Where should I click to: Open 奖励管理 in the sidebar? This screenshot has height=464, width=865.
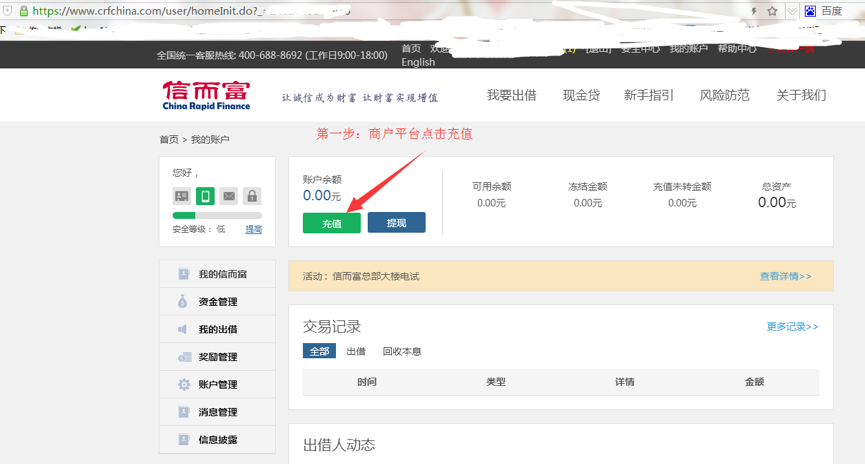point(217,357)
